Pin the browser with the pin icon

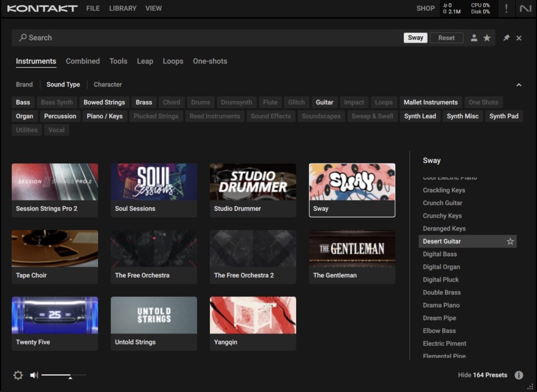(x=506, y=38)
